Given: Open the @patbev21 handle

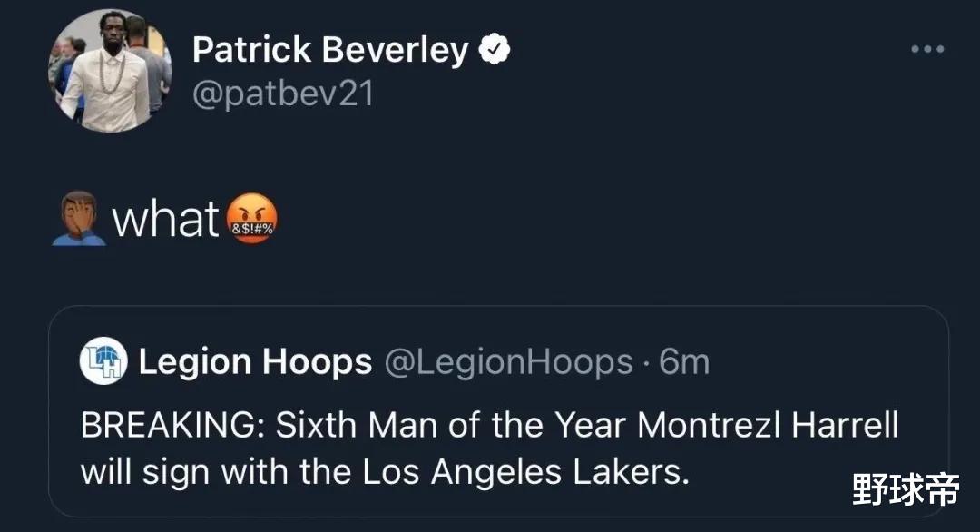Looking at the screenshot, I should [x=282, y=94].
